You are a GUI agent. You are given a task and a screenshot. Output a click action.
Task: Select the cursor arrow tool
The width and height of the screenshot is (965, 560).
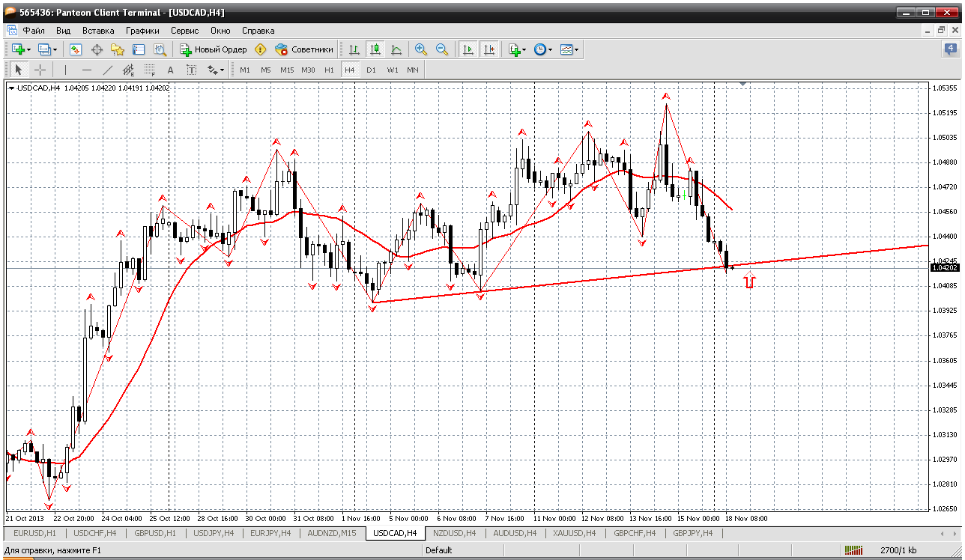pos(19,70)
